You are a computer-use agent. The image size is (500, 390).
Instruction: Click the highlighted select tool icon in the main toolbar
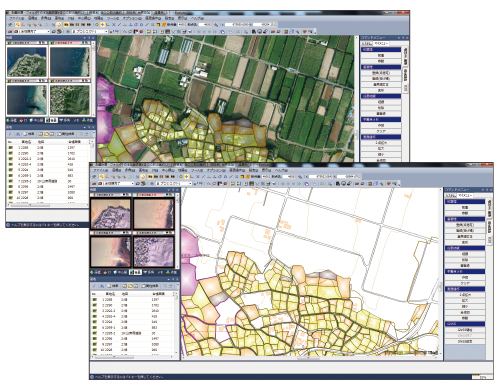click(102, 177)
